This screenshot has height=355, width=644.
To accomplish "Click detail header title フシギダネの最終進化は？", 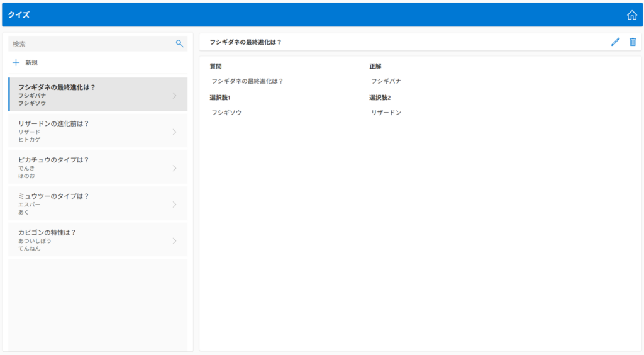I will (246, 42).
